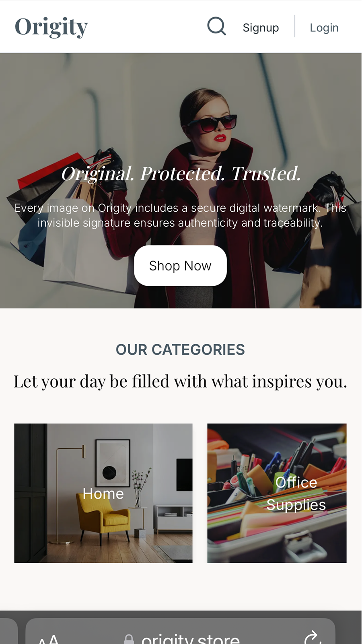Tap the "Office Supplies" label text
This screenshot has width=362, height=644.
click(x=296, y=493)
